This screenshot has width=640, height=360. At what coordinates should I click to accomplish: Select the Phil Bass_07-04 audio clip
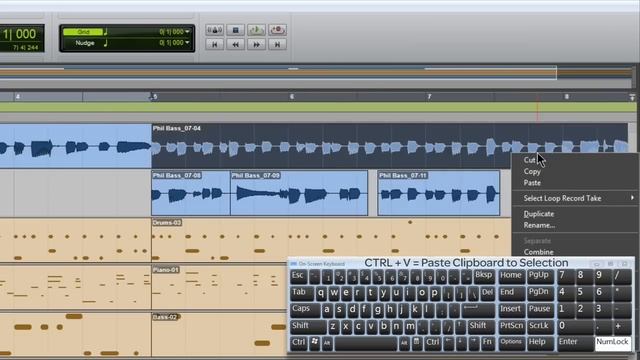(389, 146)
